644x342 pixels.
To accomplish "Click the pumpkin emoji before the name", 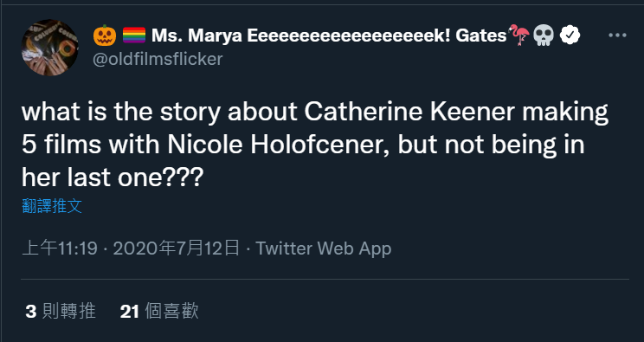I will click(x=105, y=35).
